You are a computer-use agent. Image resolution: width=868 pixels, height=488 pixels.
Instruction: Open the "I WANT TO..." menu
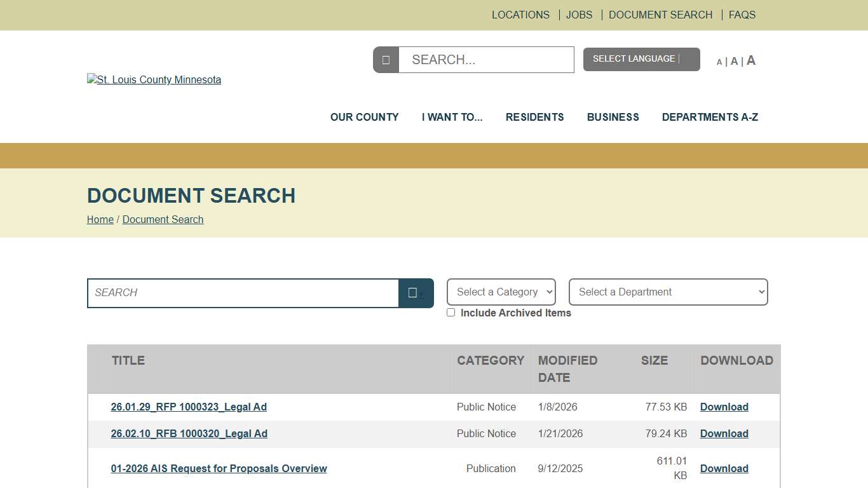[x=452, y=117]
